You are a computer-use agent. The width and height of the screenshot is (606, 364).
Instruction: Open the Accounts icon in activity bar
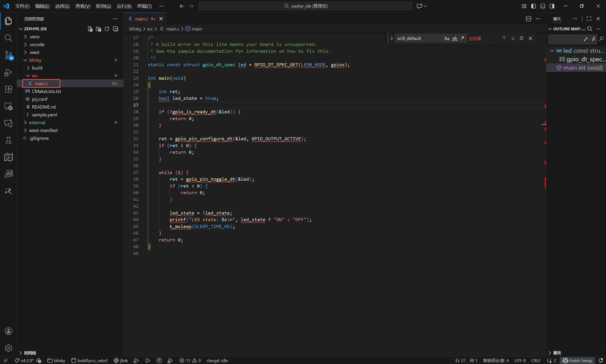coord(8,331)
